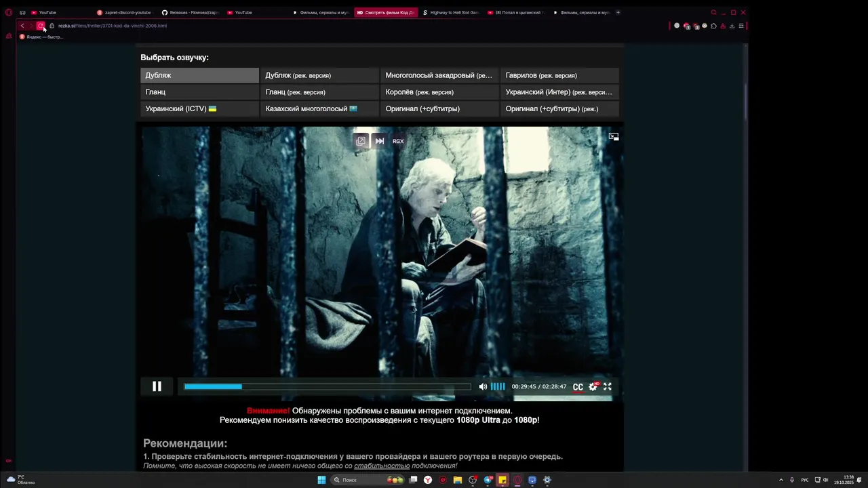The image size is (868, 488).
Task: Pause the video playback
Action: 157,386
